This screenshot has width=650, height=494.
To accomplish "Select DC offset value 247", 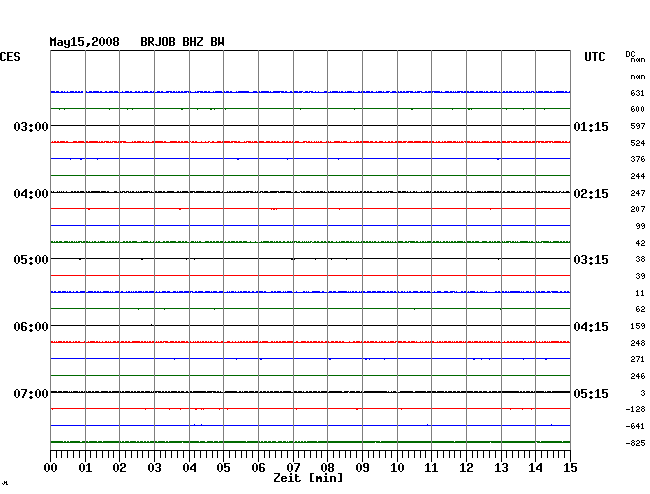I will (638, 193).
